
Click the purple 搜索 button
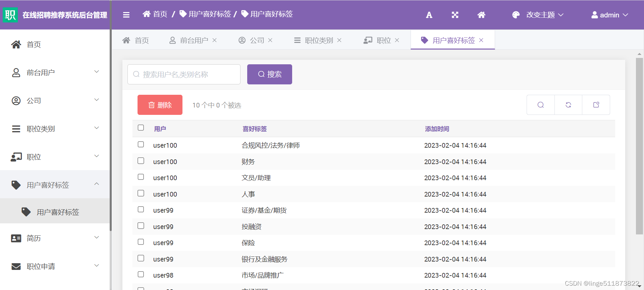[x=270, y=74]
